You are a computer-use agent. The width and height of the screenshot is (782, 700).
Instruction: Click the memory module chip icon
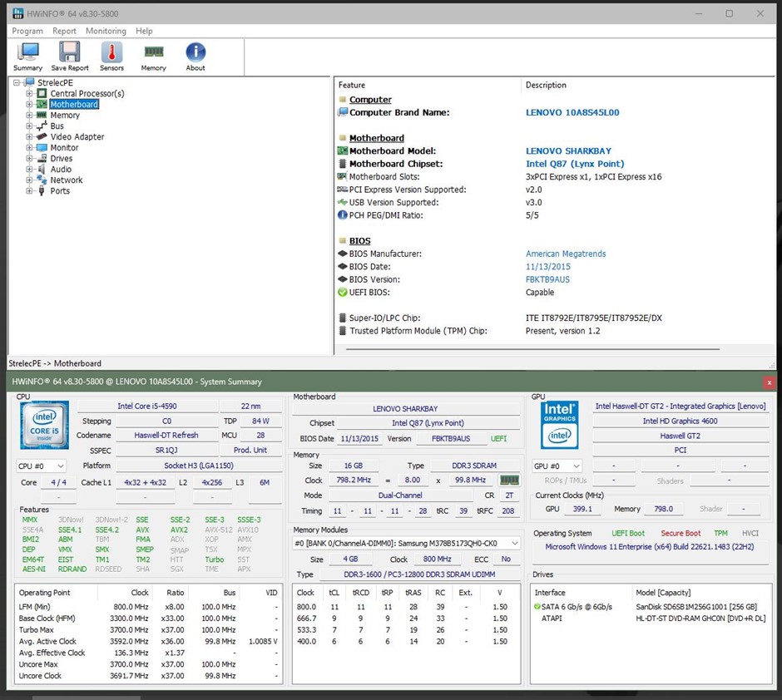pos(508,481)
